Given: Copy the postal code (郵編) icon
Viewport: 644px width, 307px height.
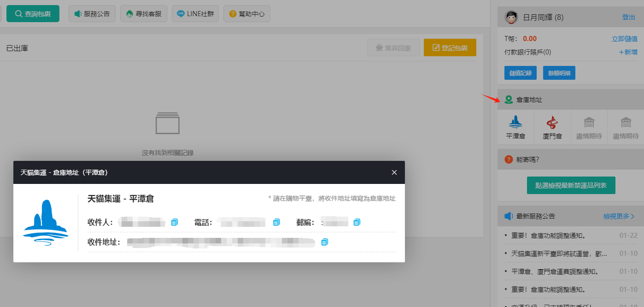Looking at the screenshot, I should pyautogui.click(x=357, y=222).
